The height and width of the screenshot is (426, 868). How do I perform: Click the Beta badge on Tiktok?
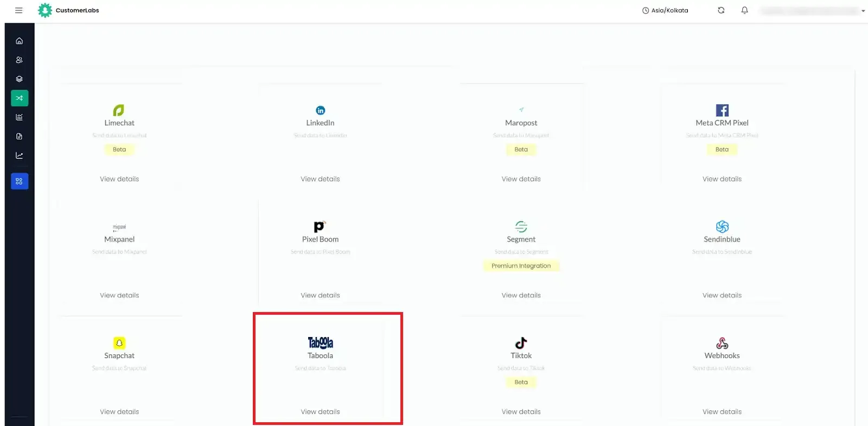point(521,382)
